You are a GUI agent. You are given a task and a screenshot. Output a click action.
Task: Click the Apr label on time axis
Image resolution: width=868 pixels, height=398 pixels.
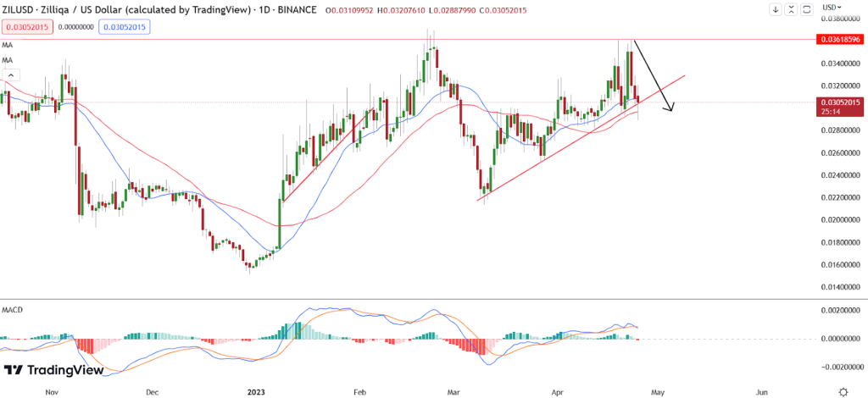[557, 392]
